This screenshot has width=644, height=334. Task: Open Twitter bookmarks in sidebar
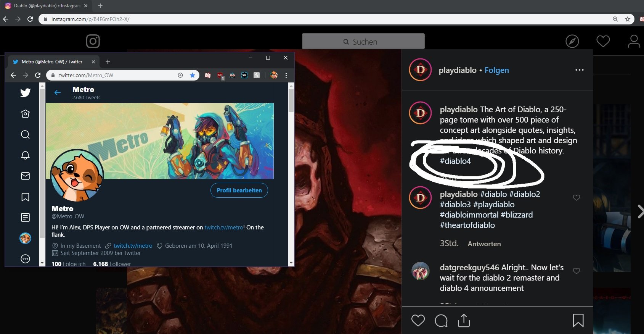(x=25, y=197)
